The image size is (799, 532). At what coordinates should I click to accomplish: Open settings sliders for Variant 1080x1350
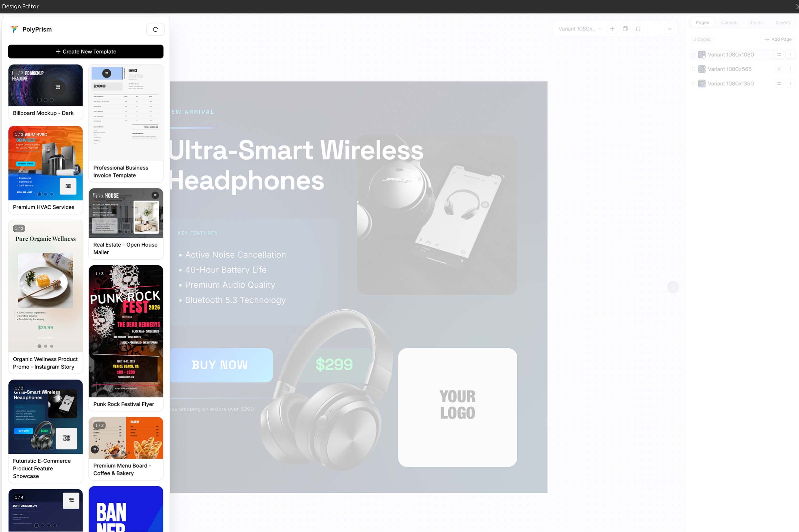(779, 84)
